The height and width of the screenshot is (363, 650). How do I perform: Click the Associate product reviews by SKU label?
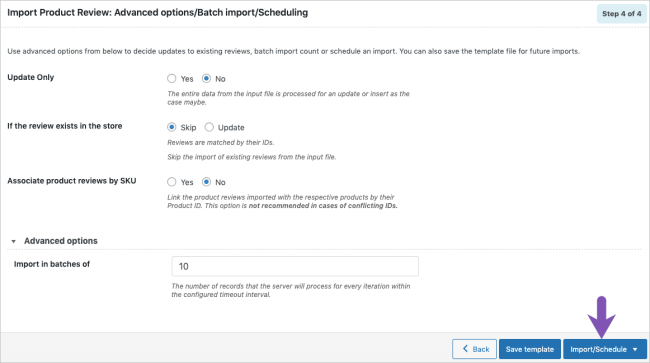coord(72,181)
